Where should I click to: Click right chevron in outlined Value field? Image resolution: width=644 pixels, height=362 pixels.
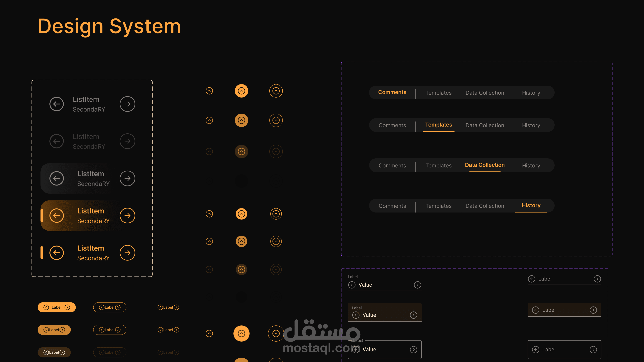tap(414, 349)
